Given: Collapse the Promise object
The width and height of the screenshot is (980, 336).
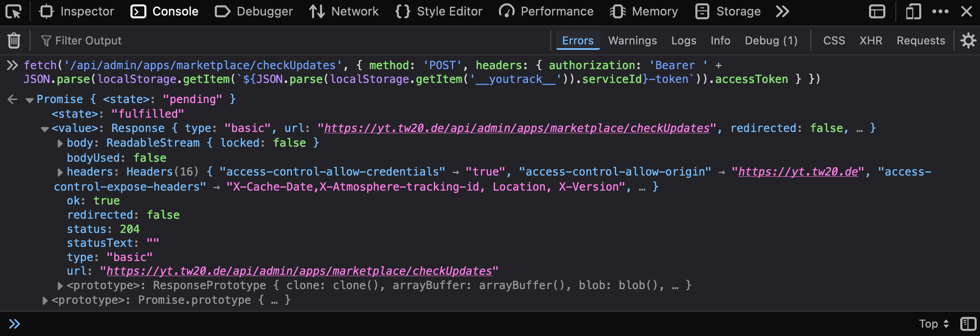Looking at the screenshot, I should click(x=29, y=100).
